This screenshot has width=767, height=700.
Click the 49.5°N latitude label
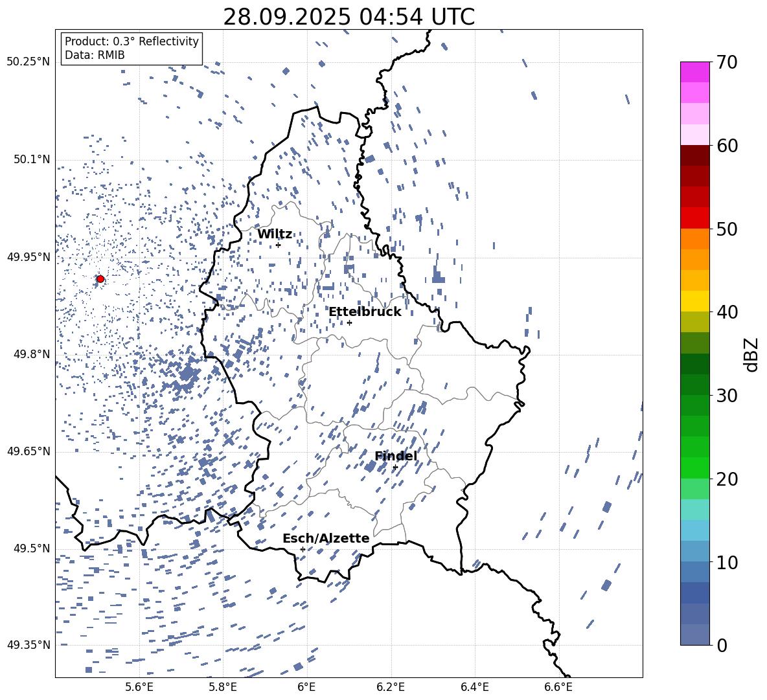pyautogui.click(x=31, y=548)
